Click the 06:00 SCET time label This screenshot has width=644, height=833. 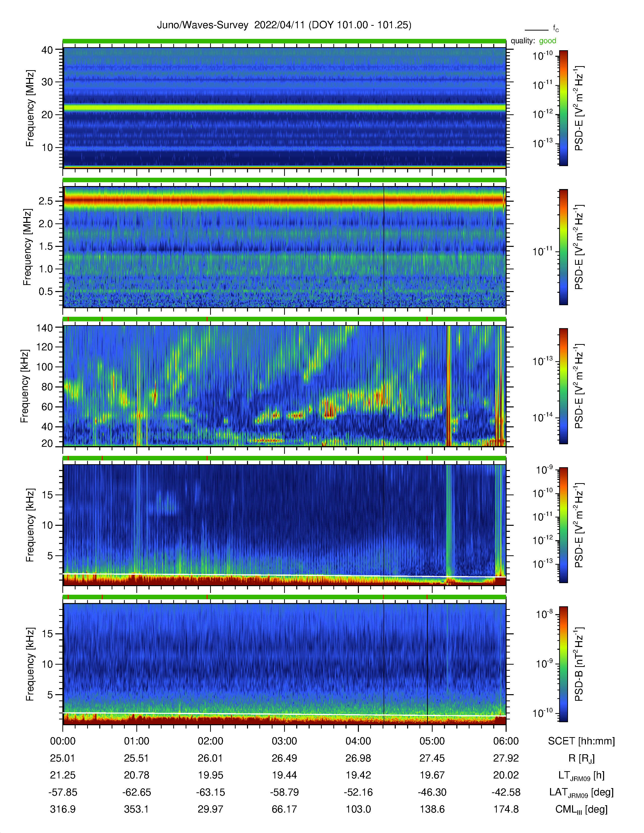pyautogui.click(x=506, y=741)
